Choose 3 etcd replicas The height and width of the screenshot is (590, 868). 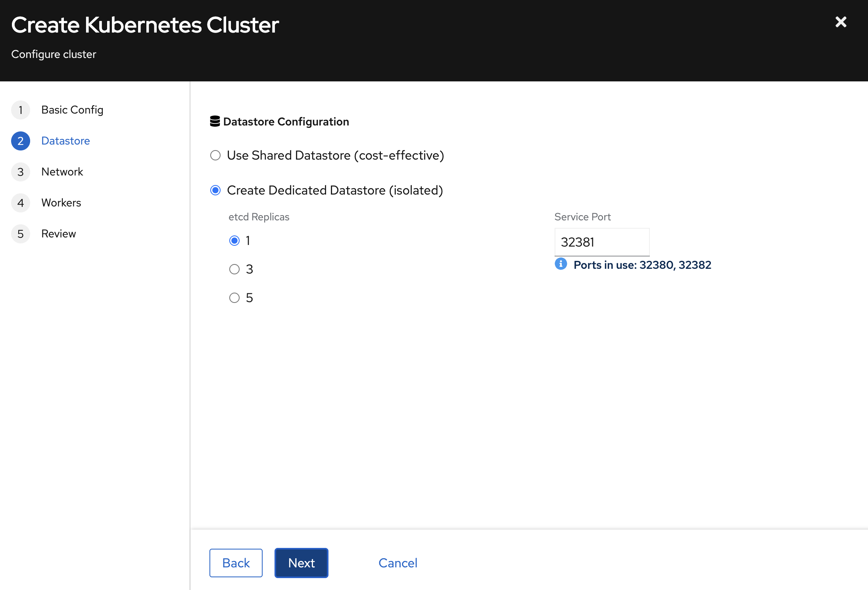click(x=234, y=269)
